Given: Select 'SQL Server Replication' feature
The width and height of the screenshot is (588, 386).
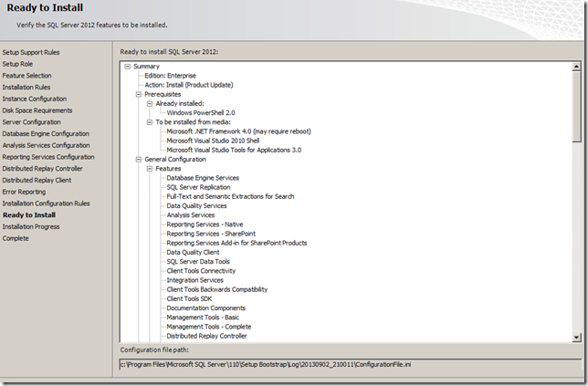Looking at the screenshot, I should (198, 187).
